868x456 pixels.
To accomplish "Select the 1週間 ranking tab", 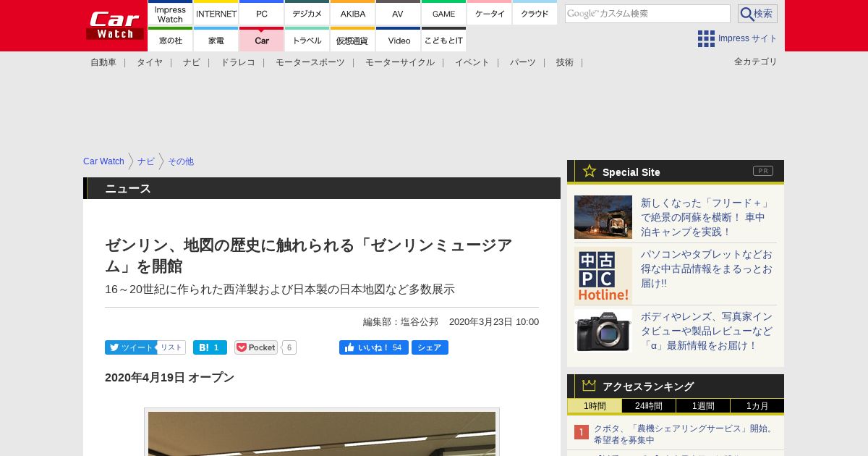I will click(703, 406).
